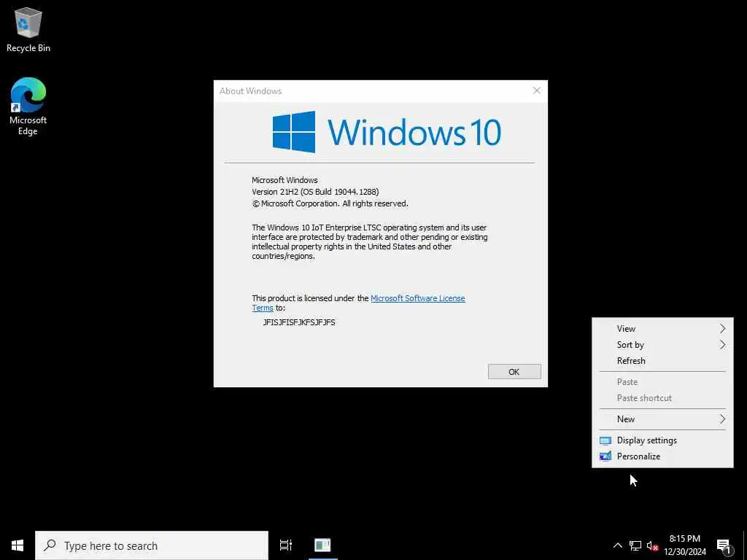Open the View submenu in the context menu
The height and width of the screenshot is (560, 747).
coord(662,329)
